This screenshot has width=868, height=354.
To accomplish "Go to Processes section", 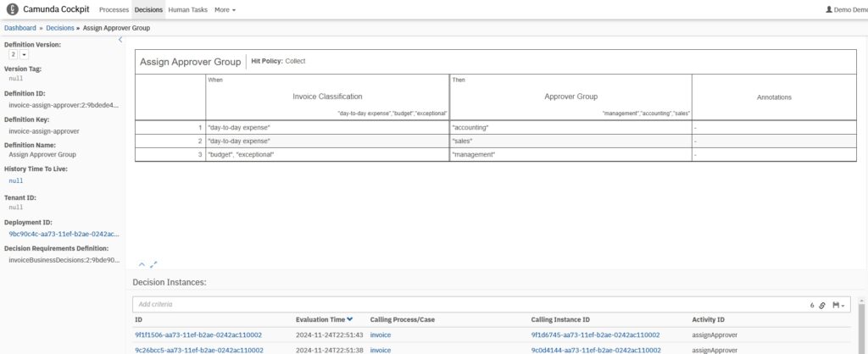I will coord(114,10).
